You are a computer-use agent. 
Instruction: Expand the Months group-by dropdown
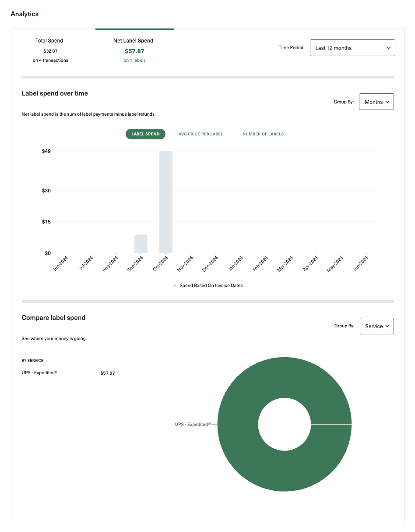coord(376,102)
